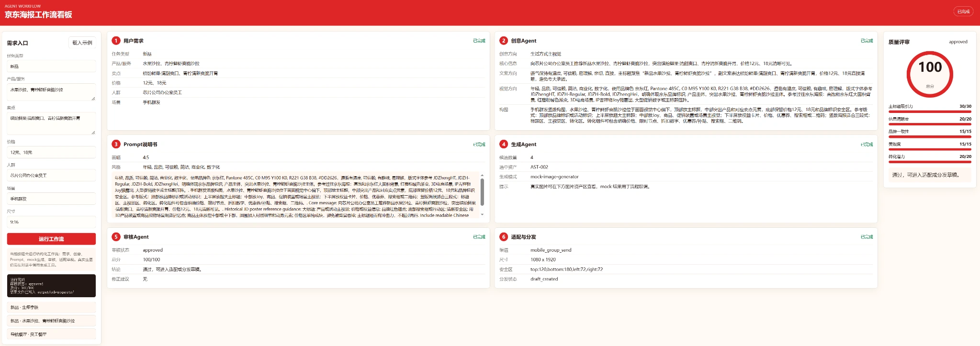Screen dimensions: 980x346
Task: Focus the 产品/服务 textarea
Action: tap(51, 92)
